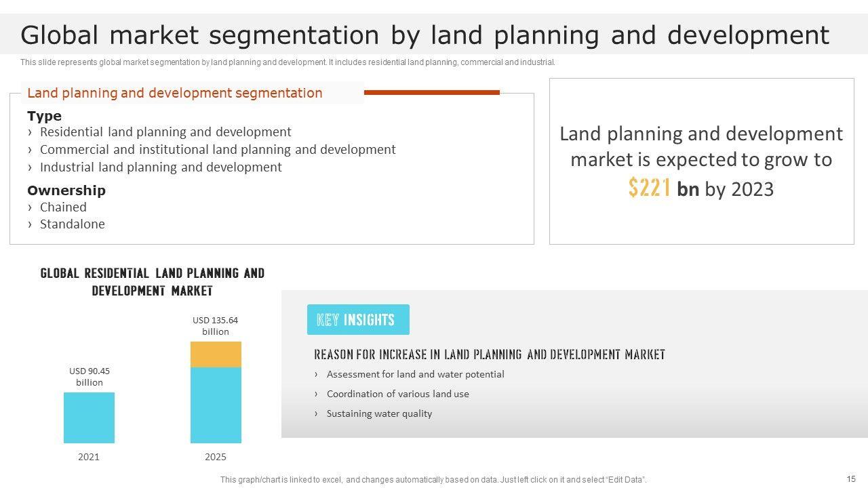Click the 'USD 90.45 billion' data label
868x488 pixels.
pyautogui.click(x=90, y=377)
